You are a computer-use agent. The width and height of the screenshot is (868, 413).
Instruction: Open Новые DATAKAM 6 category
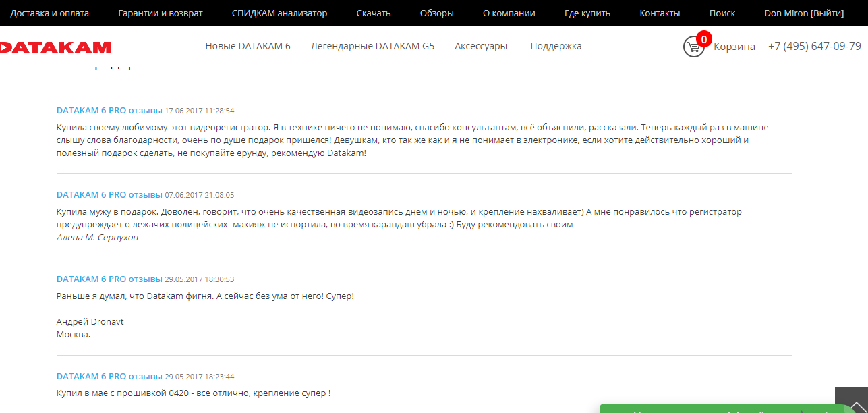(248, 46)
